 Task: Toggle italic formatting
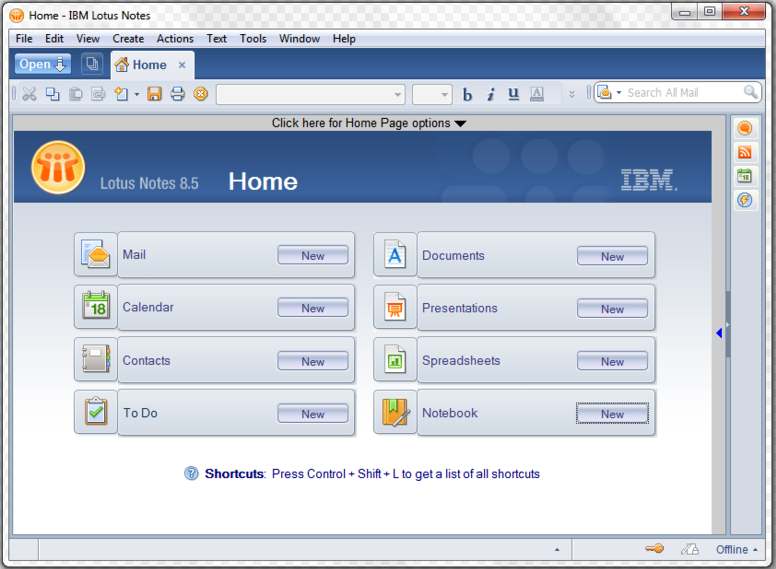(x=490, y=94)
